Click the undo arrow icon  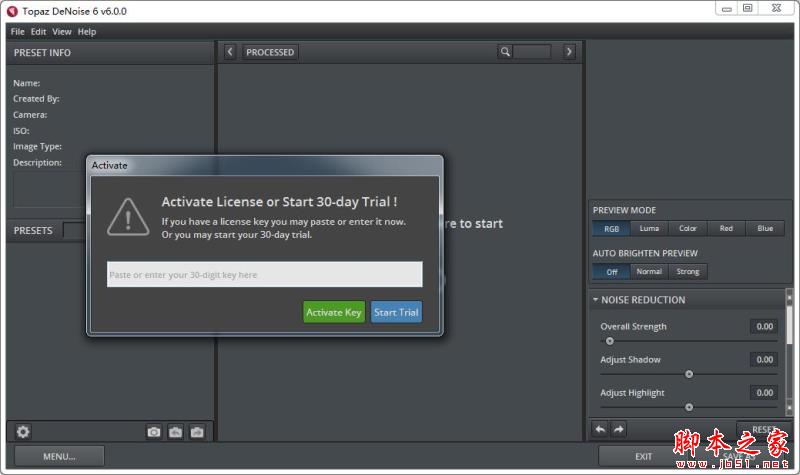(x=600, y=429)
